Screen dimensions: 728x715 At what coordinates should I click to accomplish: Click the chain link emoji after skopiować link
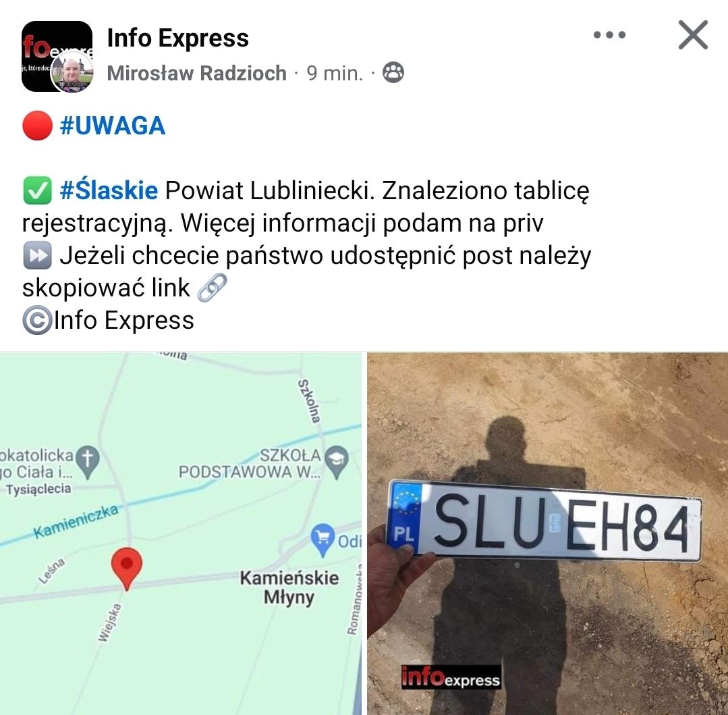click(x=212, y=288)
